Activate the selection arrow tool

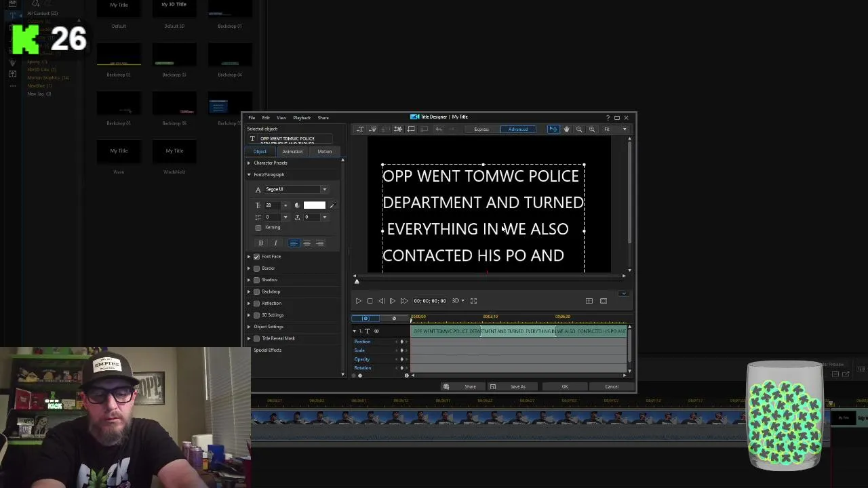click(x=553, y=129)
